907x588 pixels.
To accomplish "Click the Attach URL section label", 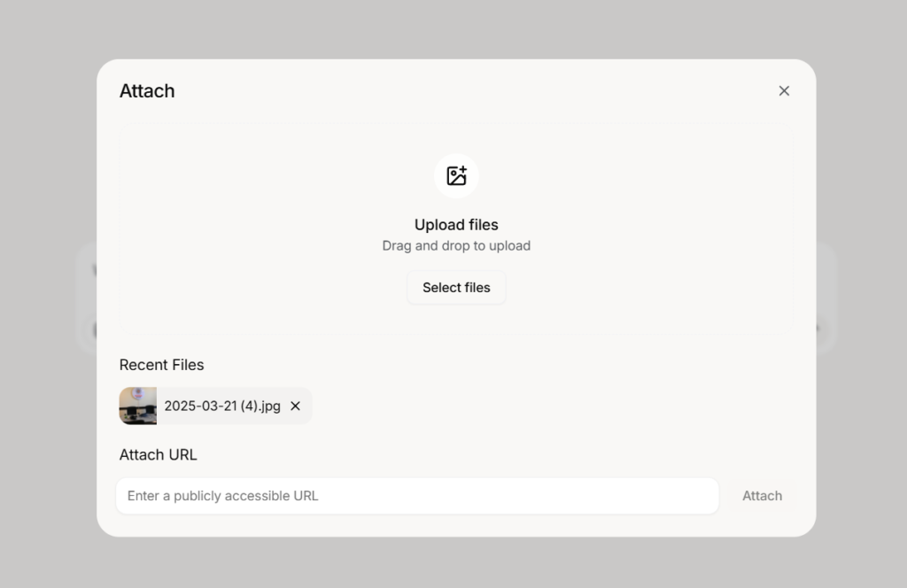I will pos(158,454).
